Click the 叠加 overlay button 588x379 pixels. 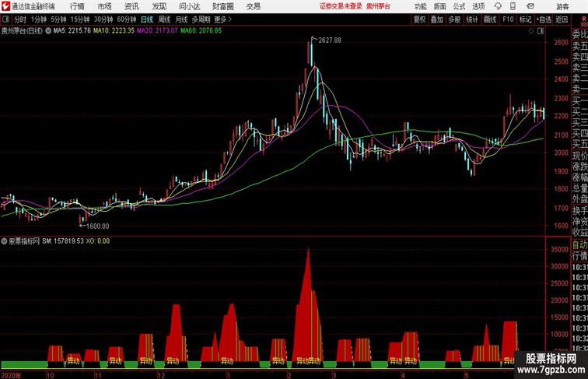pyautogui.click(x=437, y=19)
